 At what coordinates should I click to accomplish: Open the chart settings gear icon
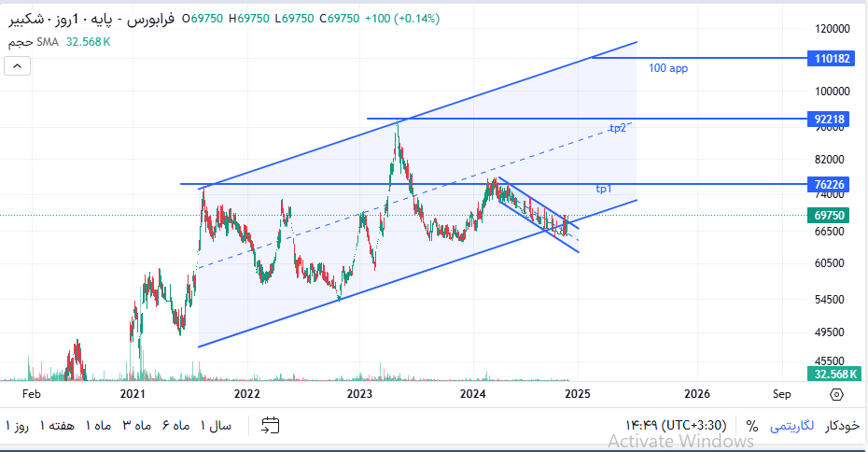(836, 394)
